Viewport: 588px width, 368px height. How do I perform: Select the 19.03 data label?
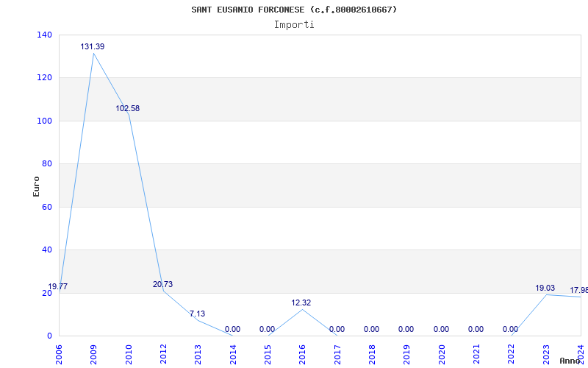[545, 288]
